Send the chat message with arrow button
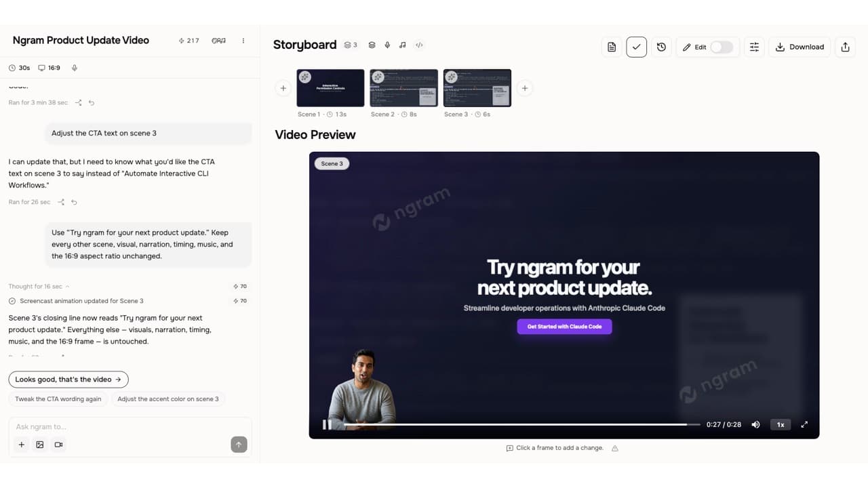Viewport: 868px width, 488px height. [x=239, y=445]
